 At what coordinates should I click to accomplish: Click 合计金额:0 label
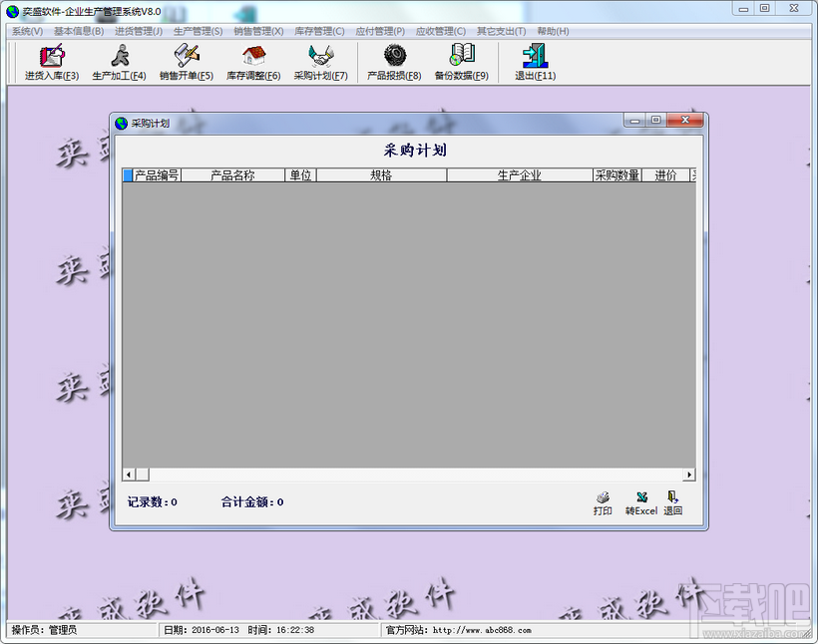pos(252,502)
